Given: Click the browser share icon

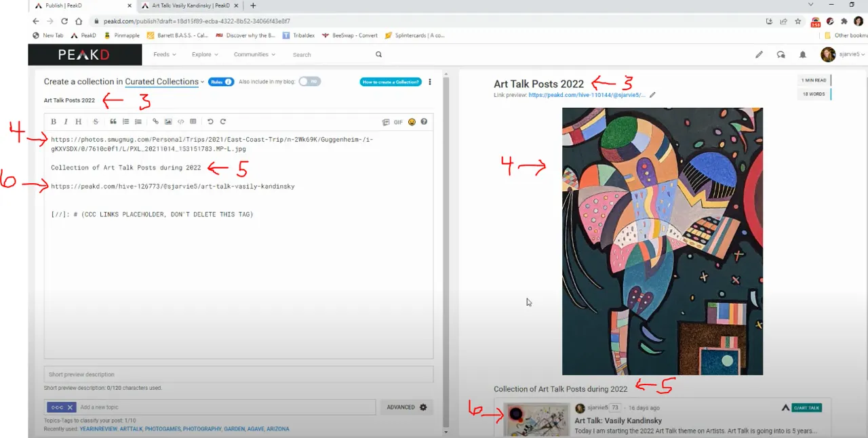Looking at the screenshot, I should point(783,21).
